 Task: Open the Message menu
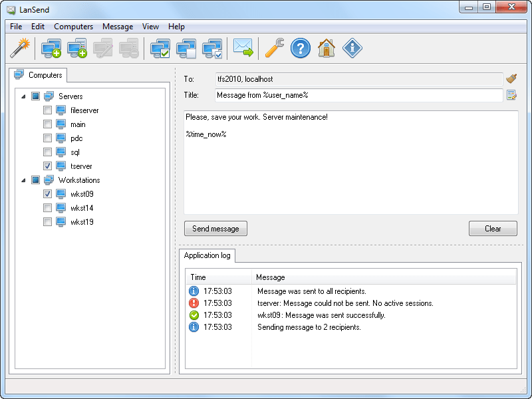[118, 27]
